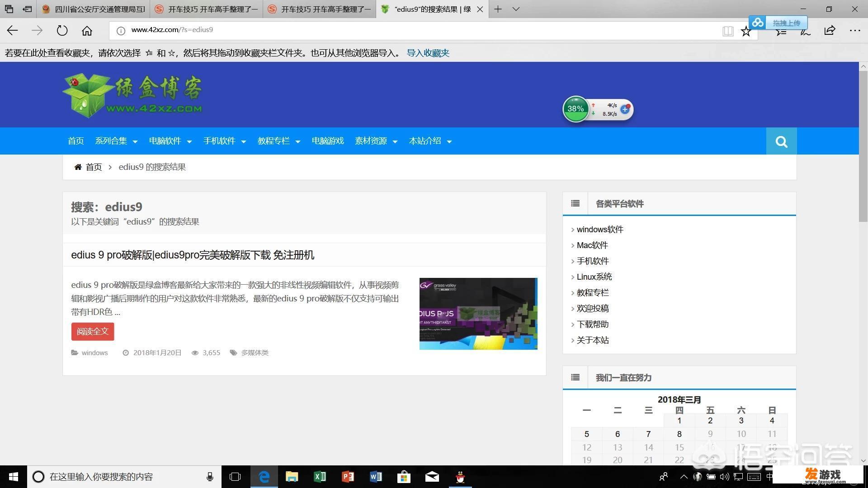
Task: Expand the 教程专栏 dropdown menu
Action: [x=279, y=141]
